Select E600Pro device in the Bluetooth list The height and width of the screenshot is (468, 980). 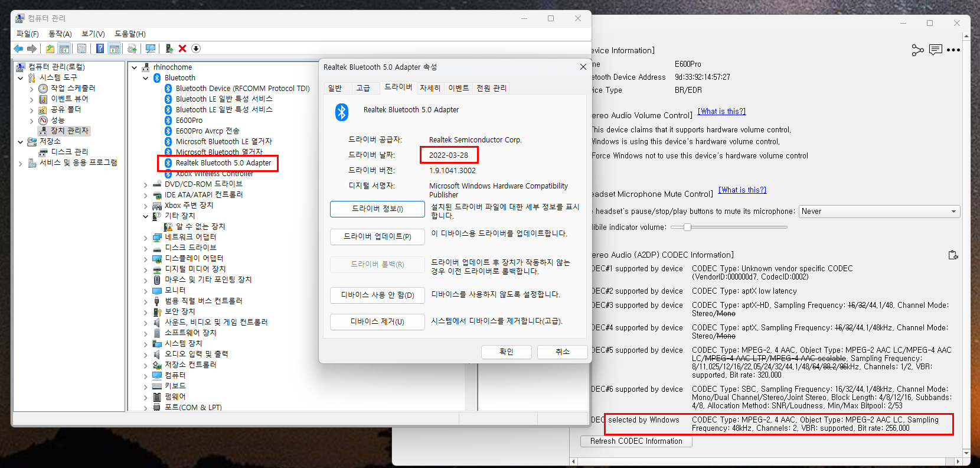point(189,121)
